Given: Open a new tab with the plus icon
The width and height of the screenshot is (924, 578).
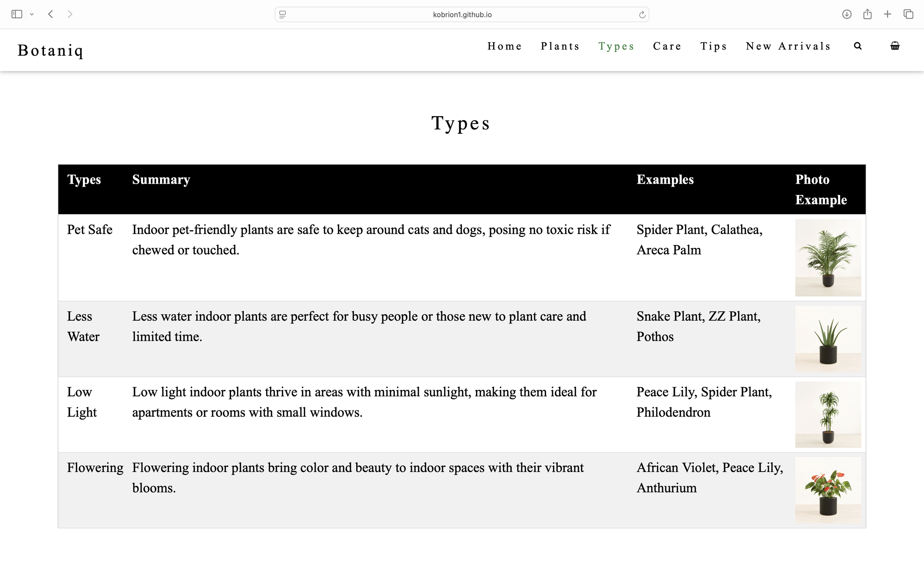Looking at the screenshot, I should [x=888, y=14].
